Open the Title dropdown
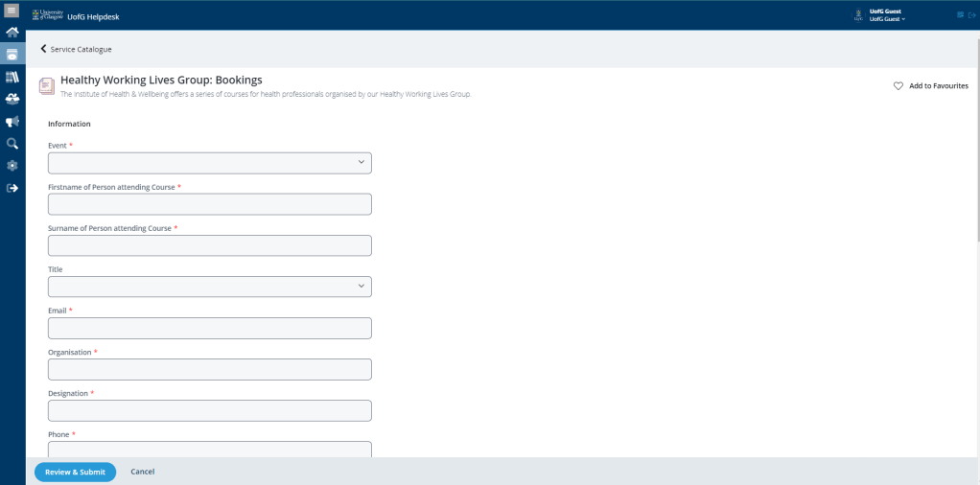 209,287
